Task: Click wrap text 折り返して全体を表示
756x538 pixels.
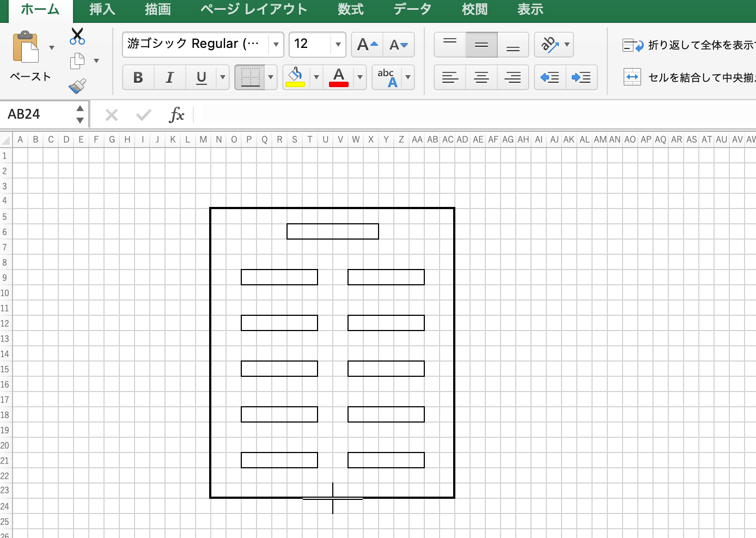Action: [689, 45]
